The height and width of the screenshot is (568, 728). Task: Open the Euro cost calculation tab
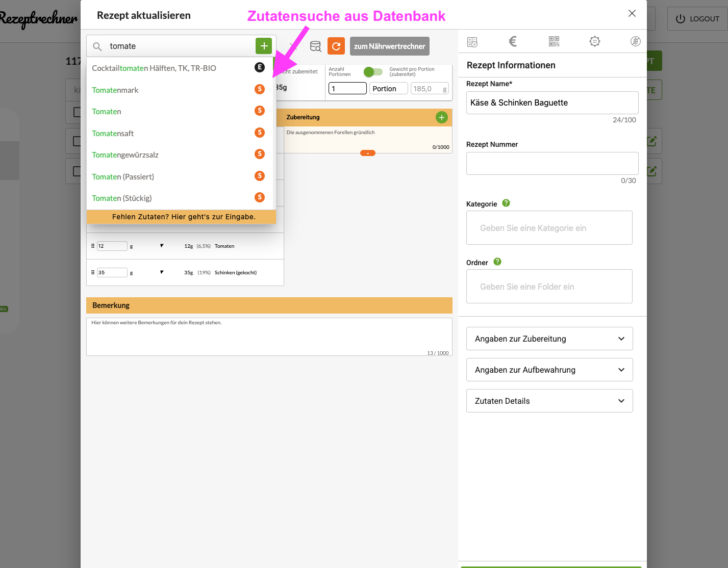[513, 42]
